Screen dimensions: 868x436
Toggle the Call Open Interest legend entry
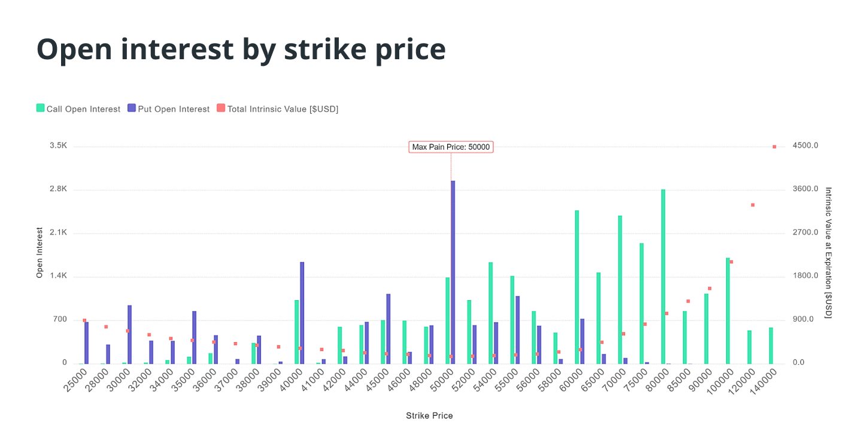coord(78,109)
